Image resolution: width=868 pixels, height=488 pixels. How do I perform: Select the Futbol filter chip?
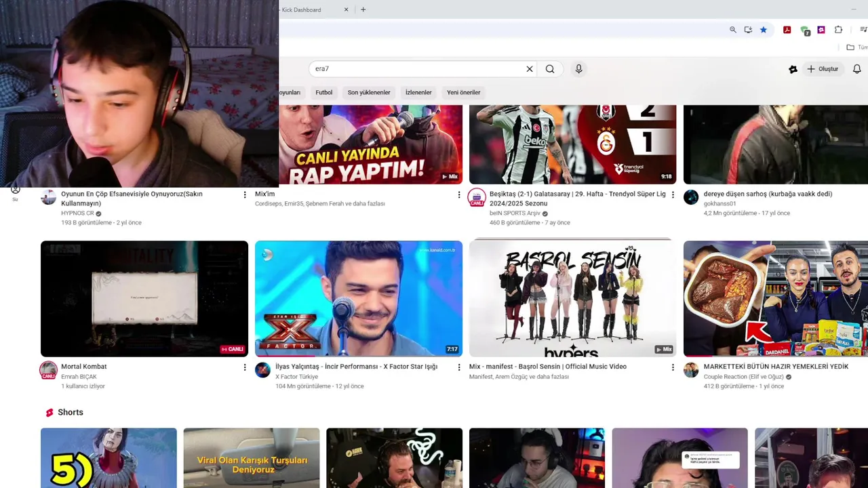pyautogui.click(x=324, y=92)
